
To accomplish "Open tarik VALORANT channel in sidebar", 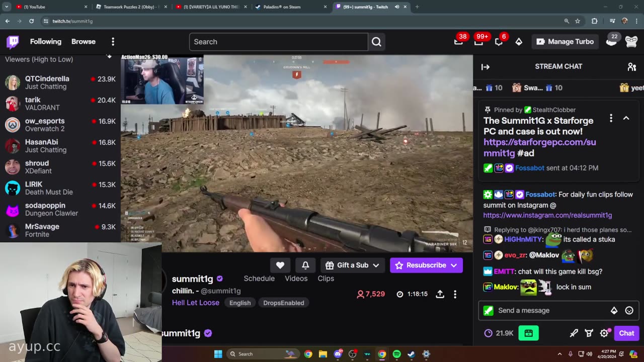I will pyautogui.click(x=60, y=104).
